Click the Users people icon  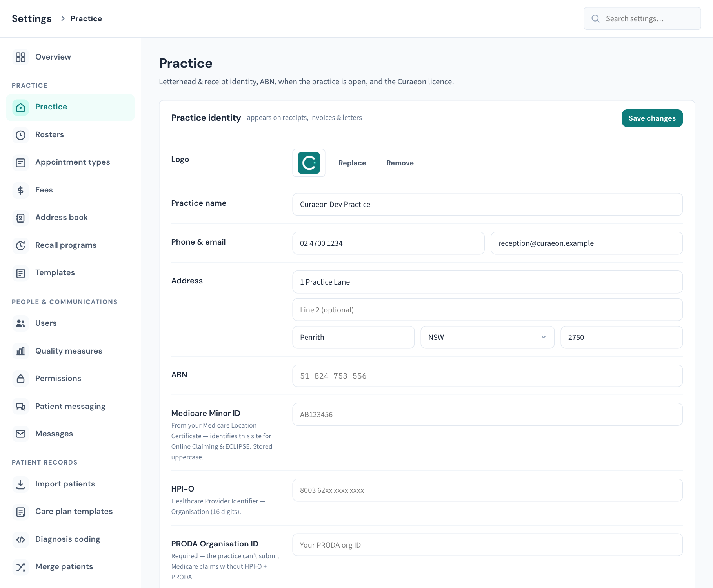coord(20,323)
